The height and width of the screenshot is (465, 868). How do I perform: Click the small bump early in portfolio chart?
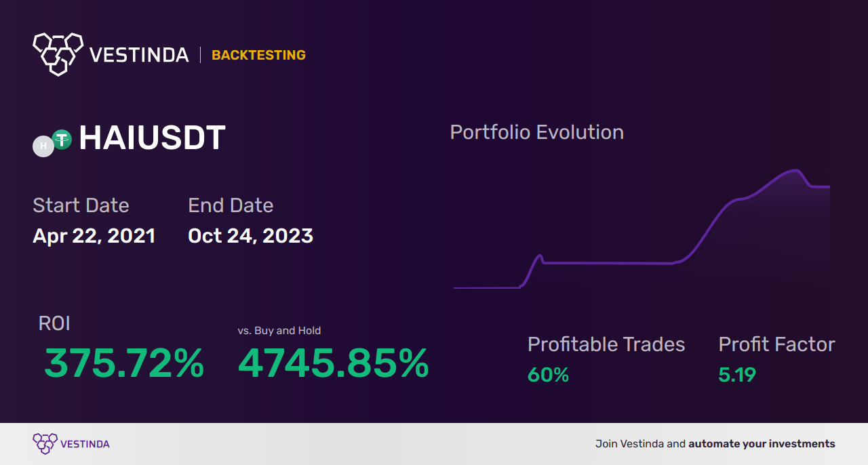(540, 256)
